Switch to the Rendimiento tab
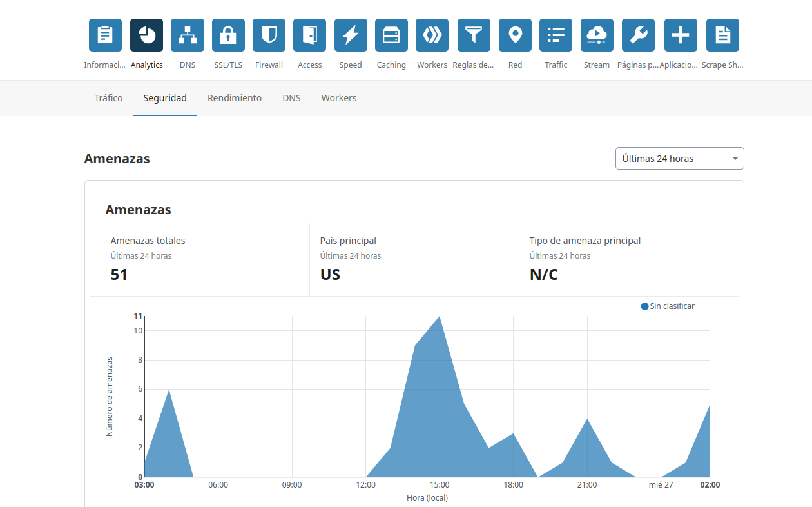Viewport: 812px width, 507px height. [x=235, y=98]
